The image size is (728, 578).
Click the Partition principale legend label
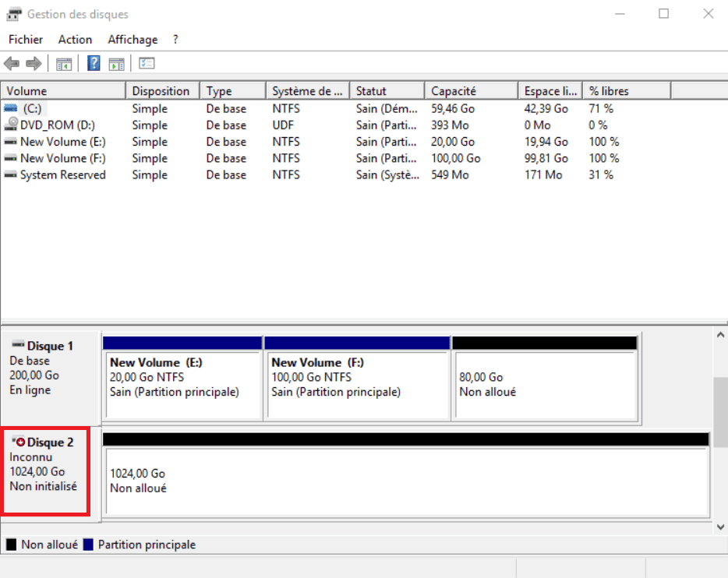click(147, 545)
